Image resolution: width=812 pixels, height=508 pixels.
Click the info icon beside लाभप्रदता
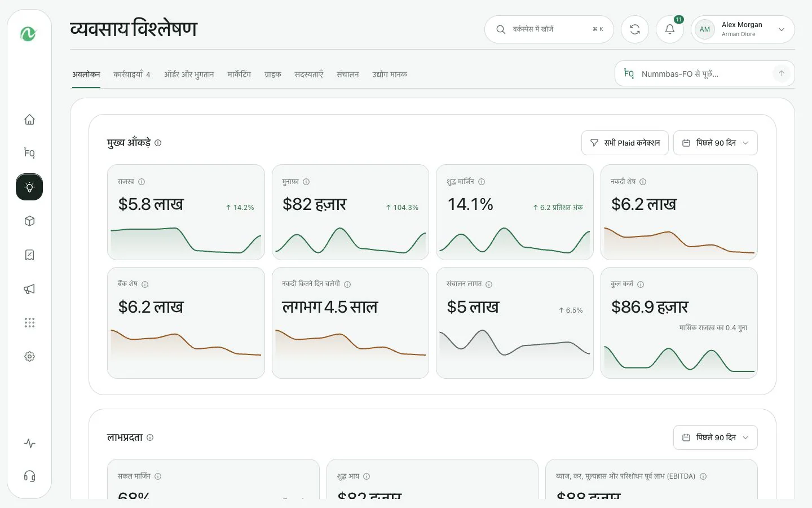pos(150,437)
